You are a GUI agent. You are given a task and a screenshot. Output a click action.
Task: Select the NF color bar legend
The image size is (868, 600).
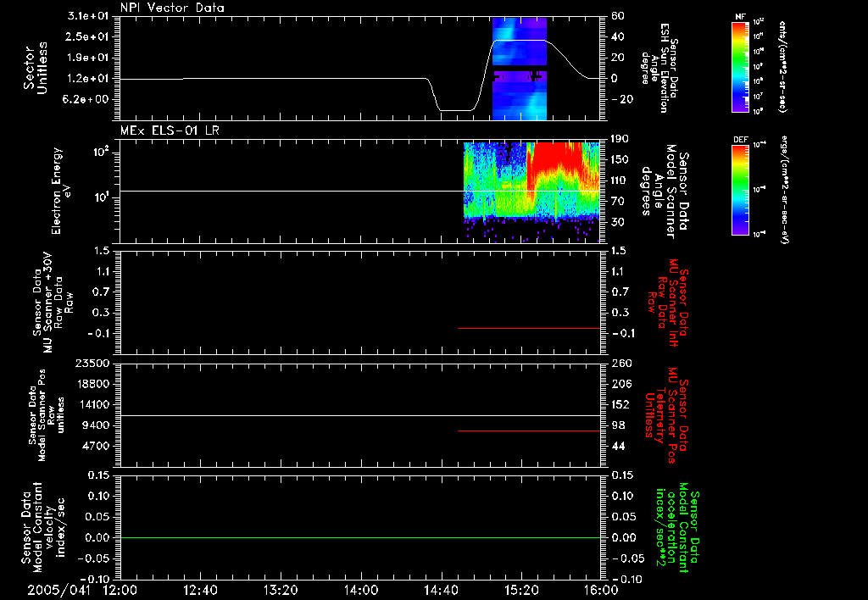tap(741, 67)
